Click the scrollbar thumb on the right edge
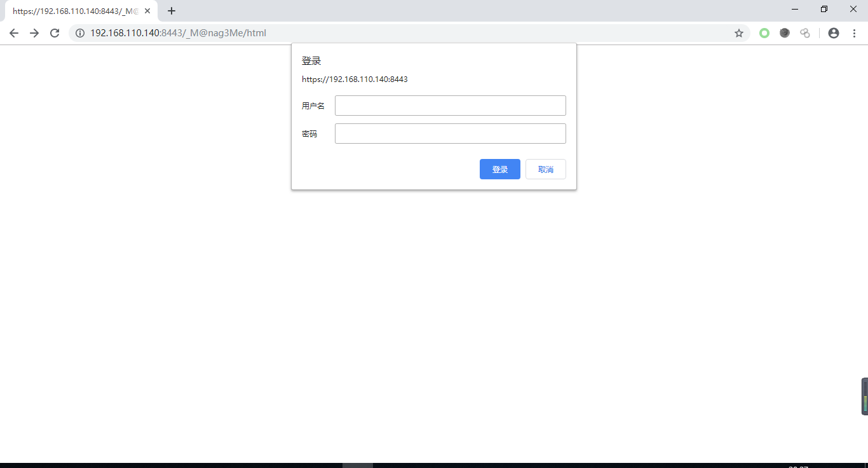 coord(864,396)
